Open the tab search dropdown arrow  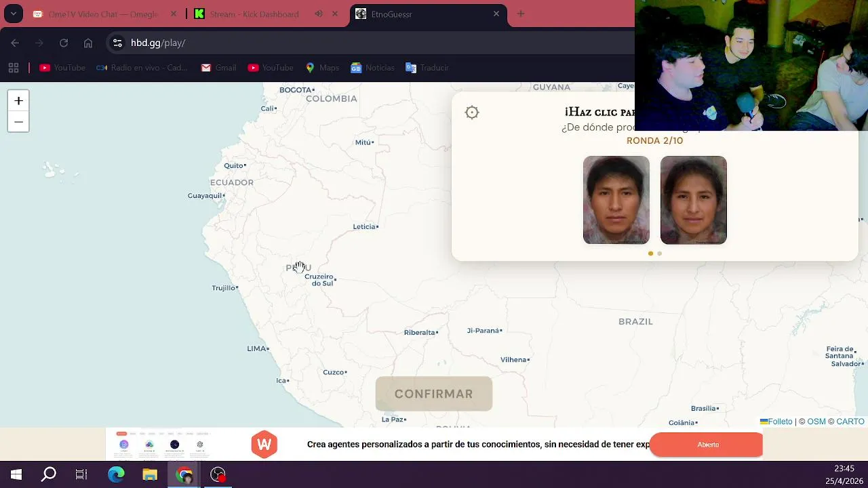13,14
